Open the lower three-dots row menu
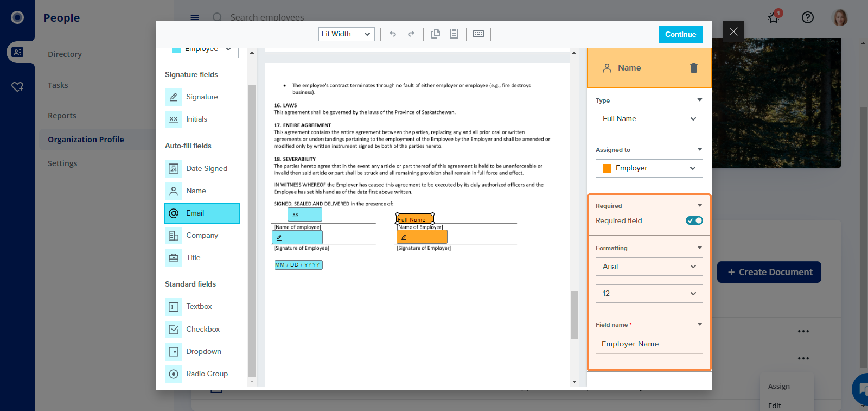This screenshot has height=411, width=868. (803, 358)
